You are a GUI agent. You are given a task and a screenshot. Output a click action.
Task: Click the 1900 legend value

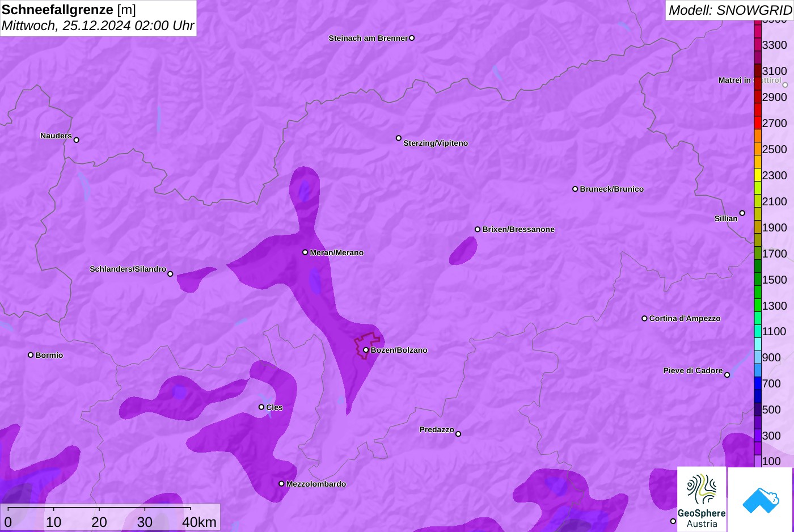pos(774,227)
